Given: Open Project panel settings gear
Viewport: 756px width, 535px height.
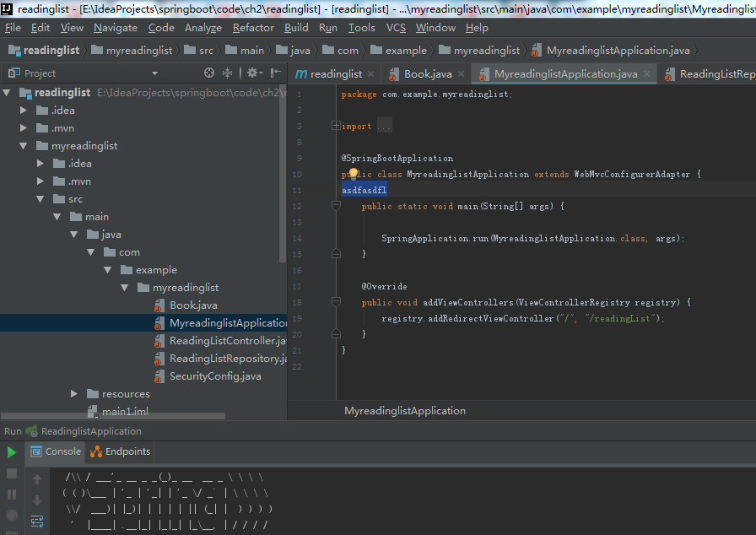Looking at the screenshot, I should (254, 73).
